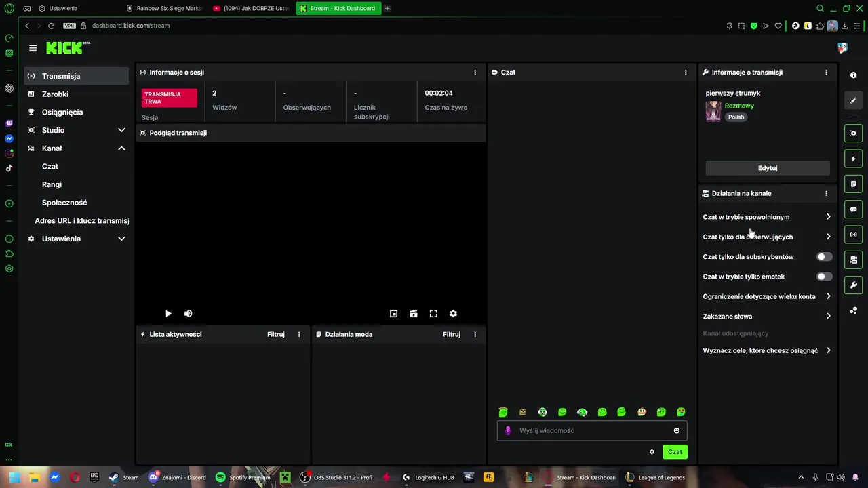
Task: Click the Edytuj button
Action: 767,168
